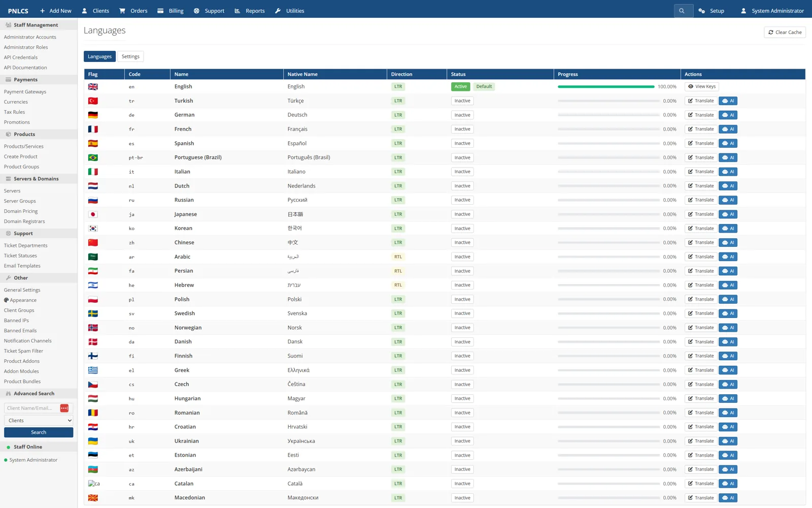
Task: Click the blue Search button
Action: pyautogui.click(x=39, y=432)
